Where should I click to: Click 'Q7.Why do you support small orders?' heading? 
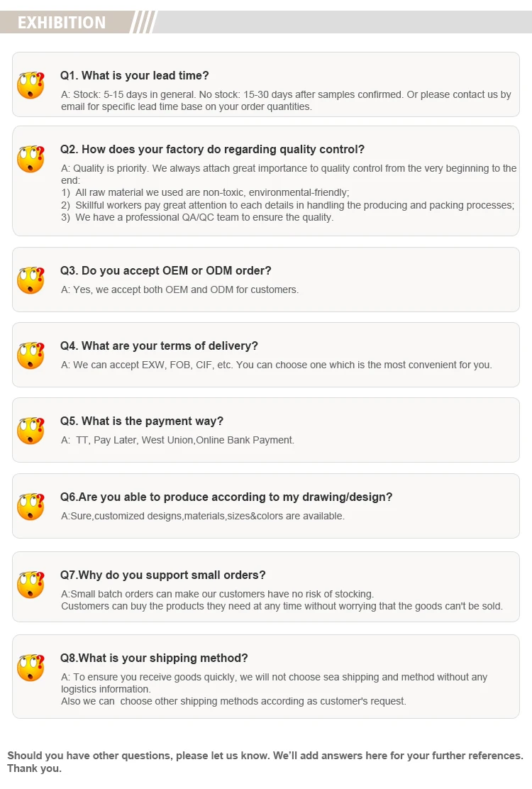(x=163, y=575)
